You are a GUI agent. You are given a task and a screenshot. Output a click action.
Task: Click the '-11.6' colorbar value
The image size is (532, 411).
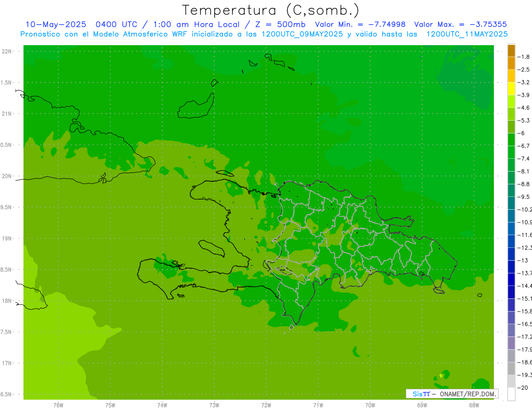525,235
